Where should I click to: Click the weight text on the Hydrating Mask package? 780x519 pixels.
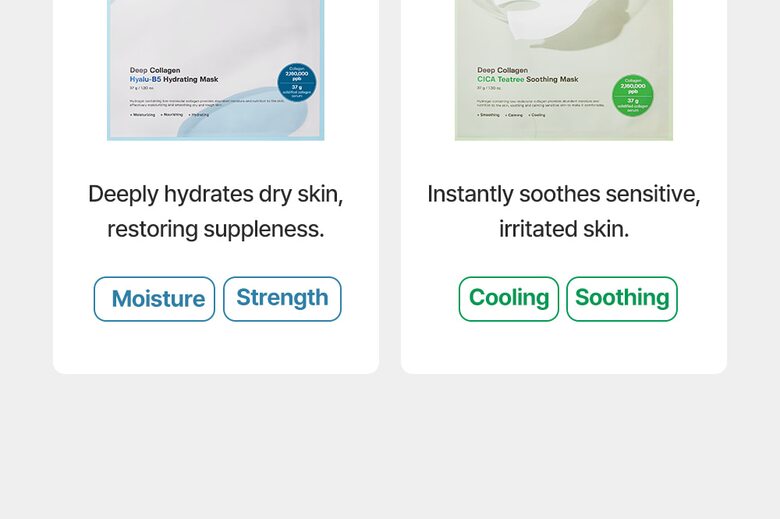140,87
